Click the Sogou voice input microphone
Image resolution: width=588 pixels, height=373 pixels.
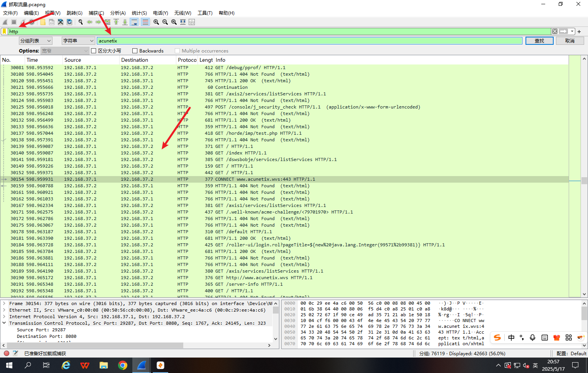tap(532, 337)
